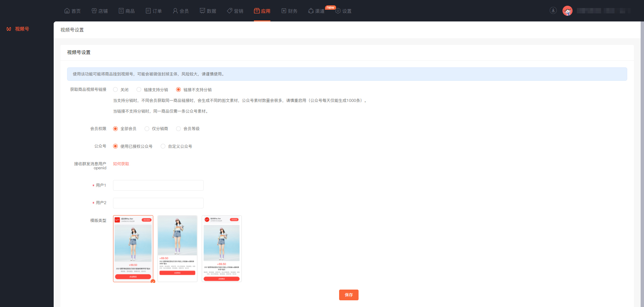Select the 关闭 radio option
644x307 pixels.
(x=115, y=89)
